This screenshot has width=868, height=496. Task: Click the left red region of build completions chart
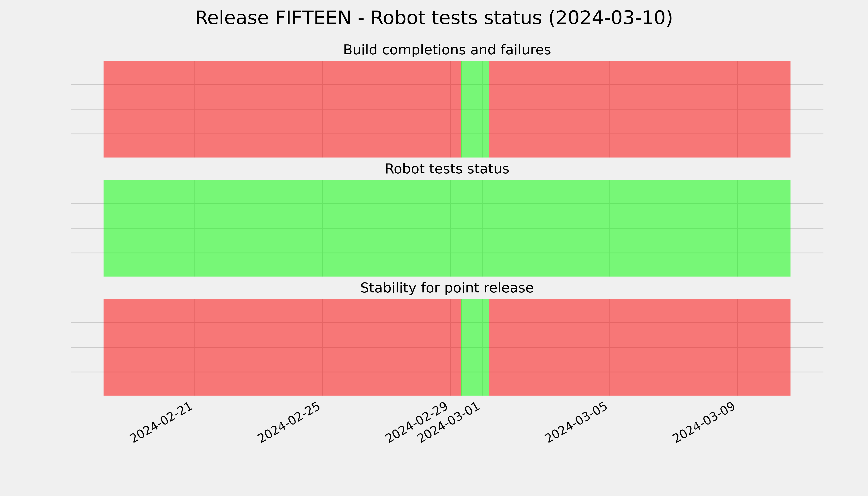click(282, 109)
